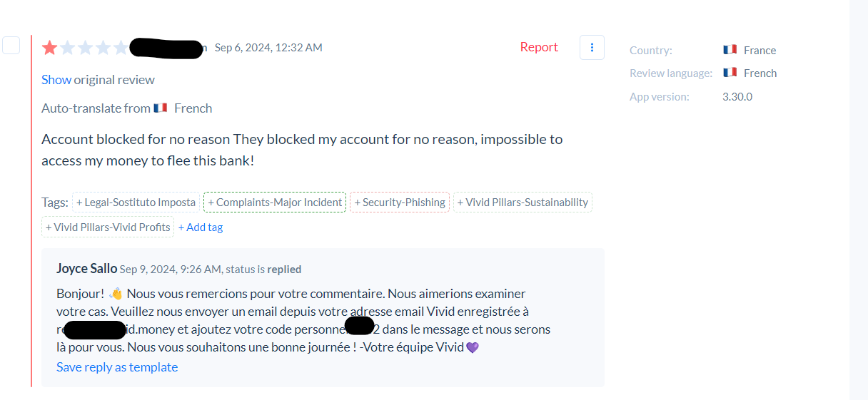
Task: Click the red Report link
Action: point(539,47)
